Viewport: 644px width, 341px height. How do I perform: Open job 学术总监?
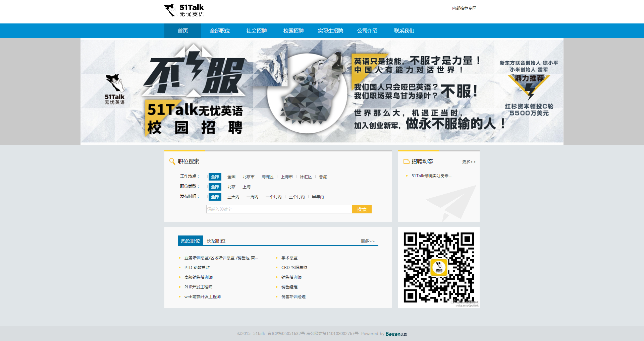click(289, 258)
